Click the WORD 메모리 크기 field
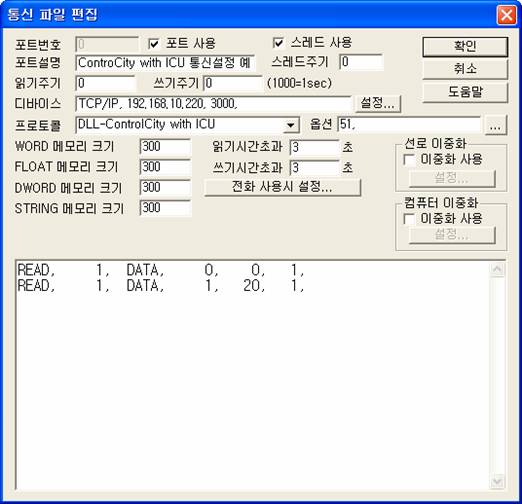 coord(165,147)
